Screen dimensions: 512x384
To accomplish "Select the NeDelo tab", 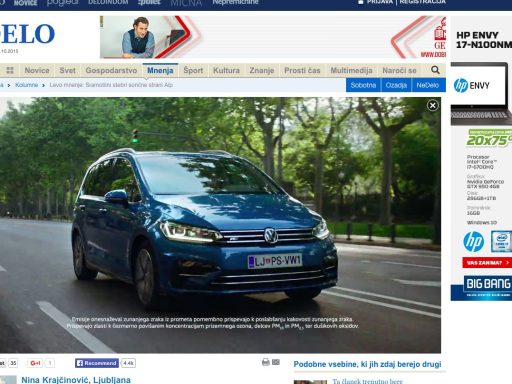I will (428, 85).
